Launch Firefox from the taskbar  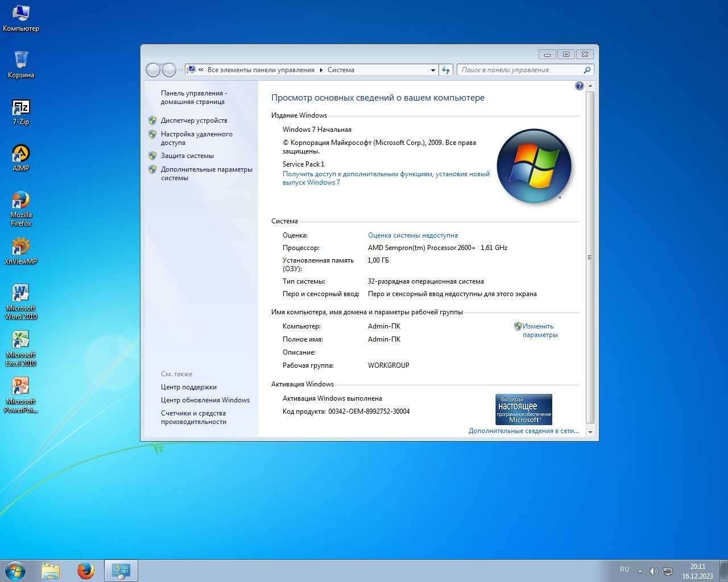tap(86, 571)
